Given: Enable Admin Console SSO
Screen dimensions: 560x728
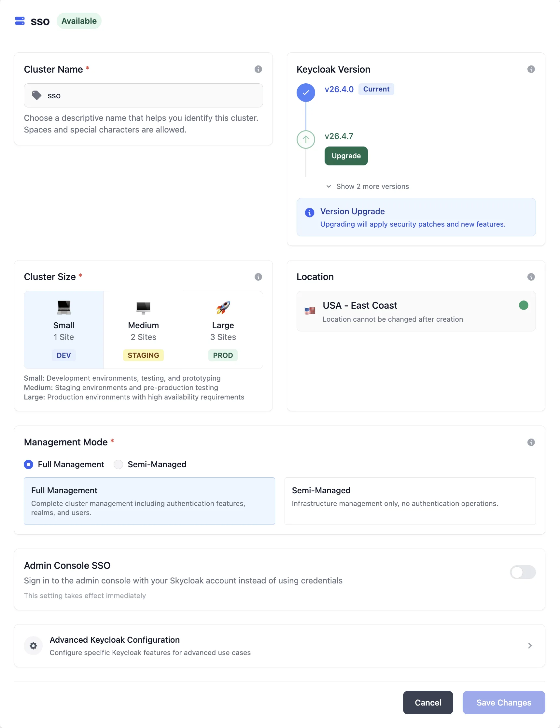Looking at the screenshot, I should tap(522, 572).
